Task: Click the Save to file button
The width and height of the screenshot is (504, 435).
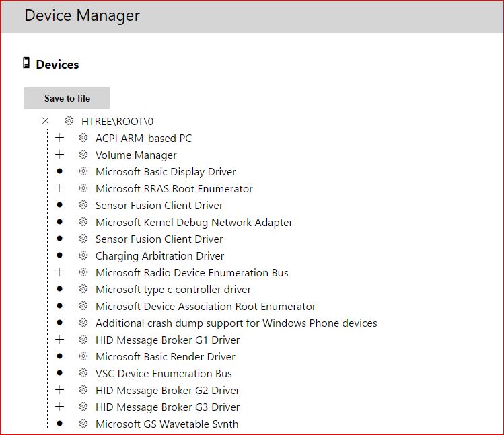Action: (x=67, y=98)
